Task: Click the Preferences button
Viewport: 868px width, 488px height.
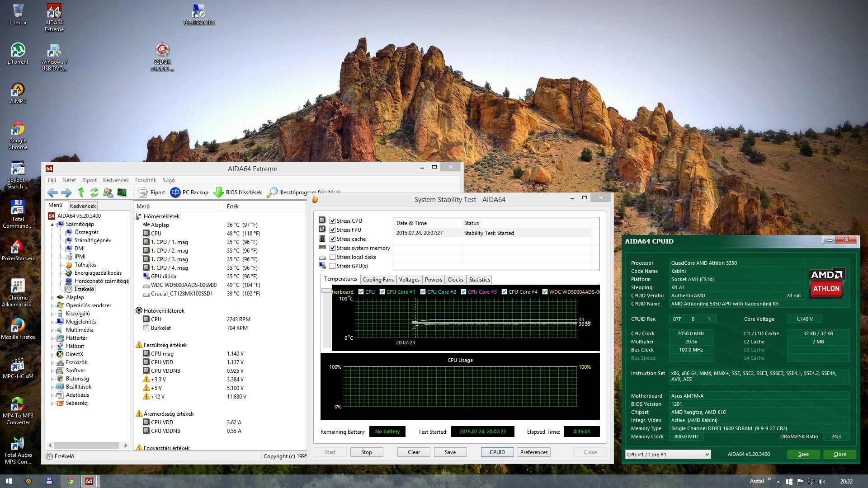Action: click(534, 452)
